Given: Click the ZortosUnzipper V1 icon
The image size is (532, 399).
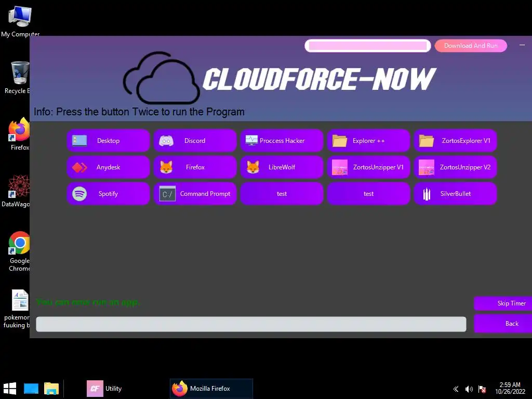Looking at the screenshot, I should [x=340, y=167].
